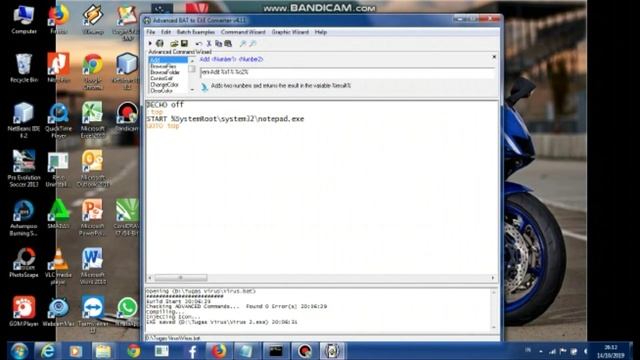Screen dimensions: 640x360
Task: Click the Cut (scissors) toolbar icon
Action: 209,43
